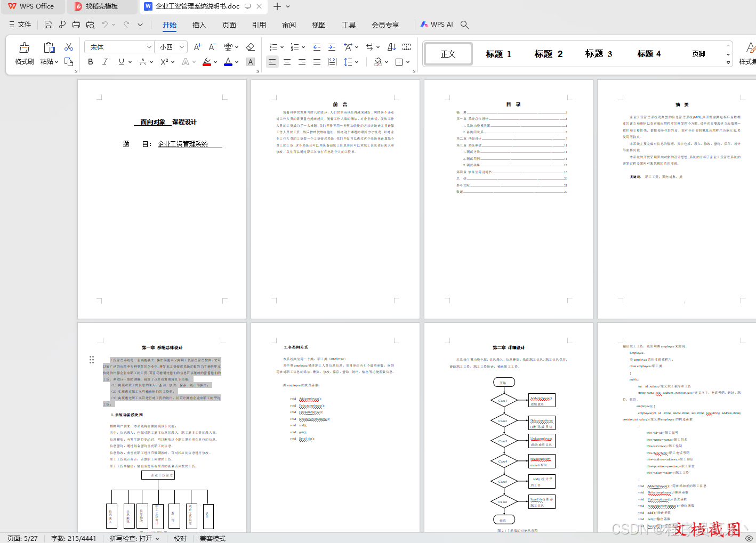Image resolution: width=756 pixels, height=543 pixels.
Task: Switch to the 引用 ribbon tab
Action: 259,25
